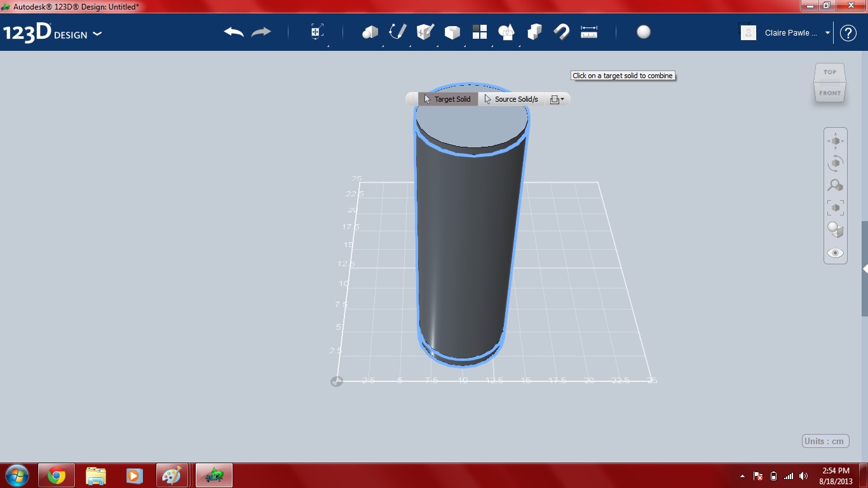Screen dimensions: 868x488
Task: Click the network signal tray icon
Action: click(789, 476)
